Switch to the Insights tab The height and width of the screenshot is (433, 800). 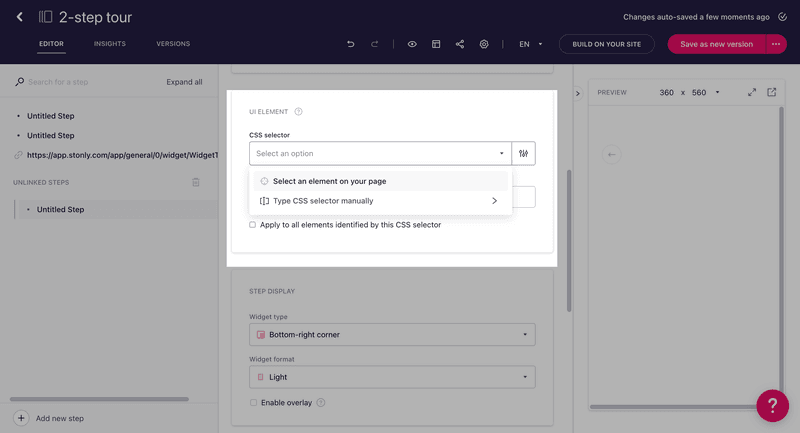(110, 44)
